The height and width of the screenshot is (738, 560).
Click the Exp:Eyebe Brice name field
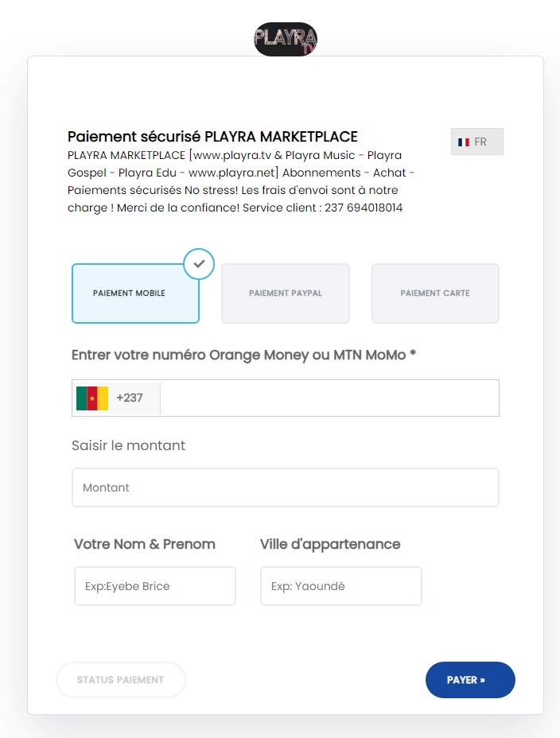click(155, 586)
